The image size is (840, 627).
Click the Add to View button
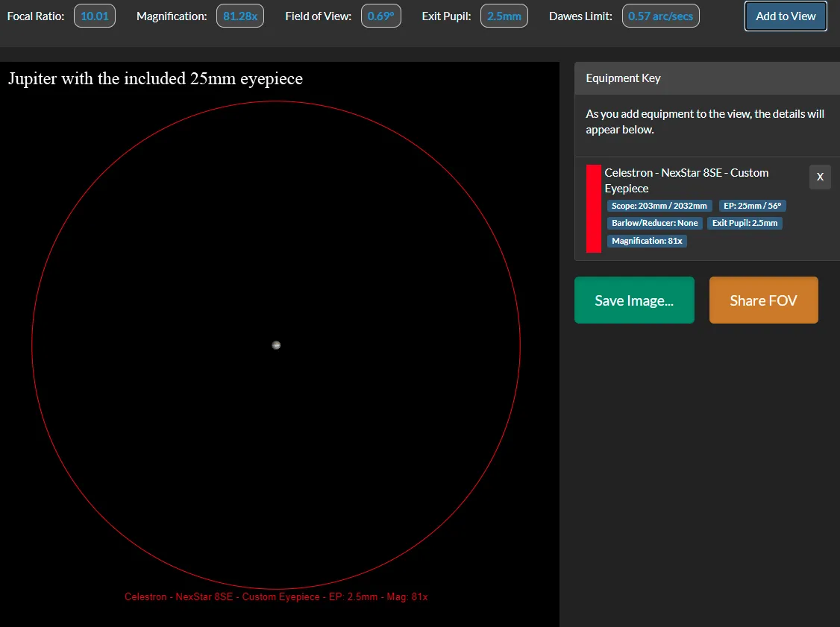point(786,16)
